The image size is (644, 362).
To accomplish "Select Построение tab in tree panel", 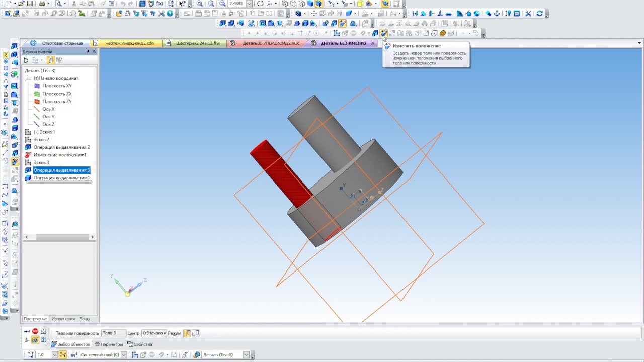I will coord(35,319).
